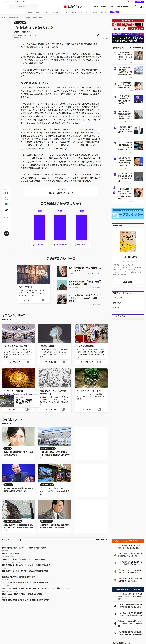Change text size with aA icon
This screenshot has height=644, width=146.
(x=7, y=233)
